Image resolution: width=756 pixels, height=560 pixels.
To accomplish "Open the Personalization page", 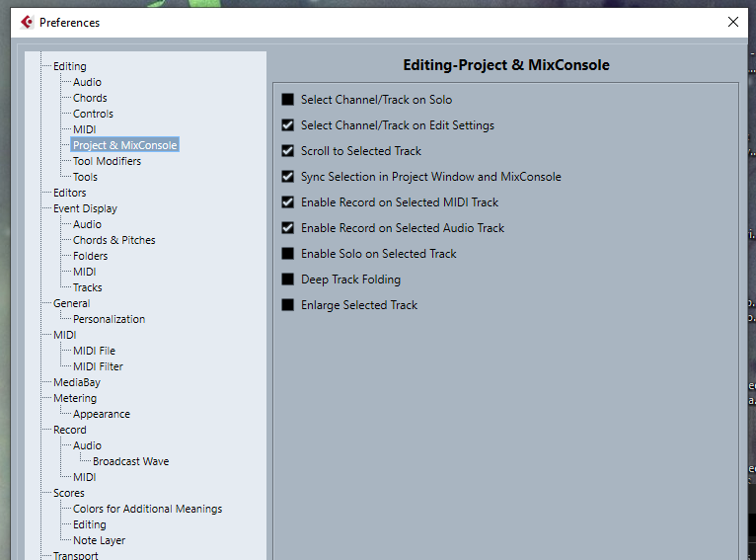I will [x=109, y=319].
